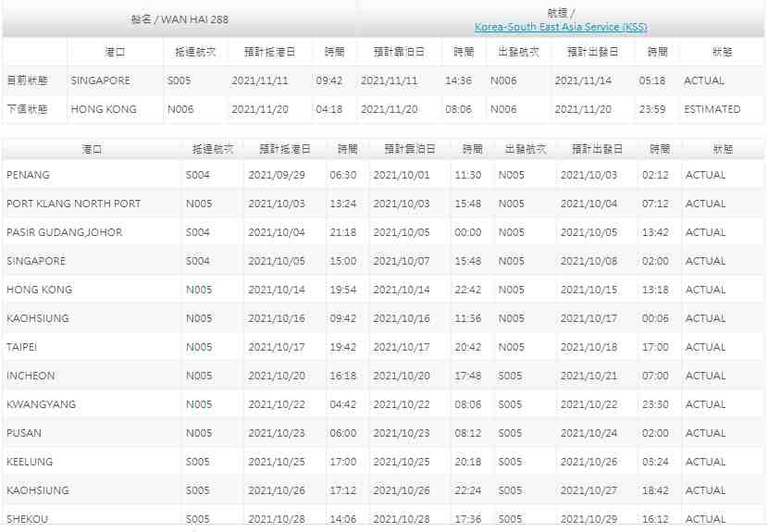Viewport: 768px width, 532px height.
Task: Click arrival time 09:42 in the current status row
Action: (x=329, y=80)
